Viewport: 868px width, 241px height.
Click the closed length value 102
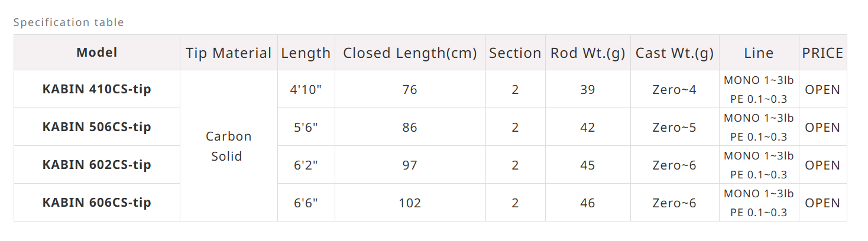(x=410, y=203)
